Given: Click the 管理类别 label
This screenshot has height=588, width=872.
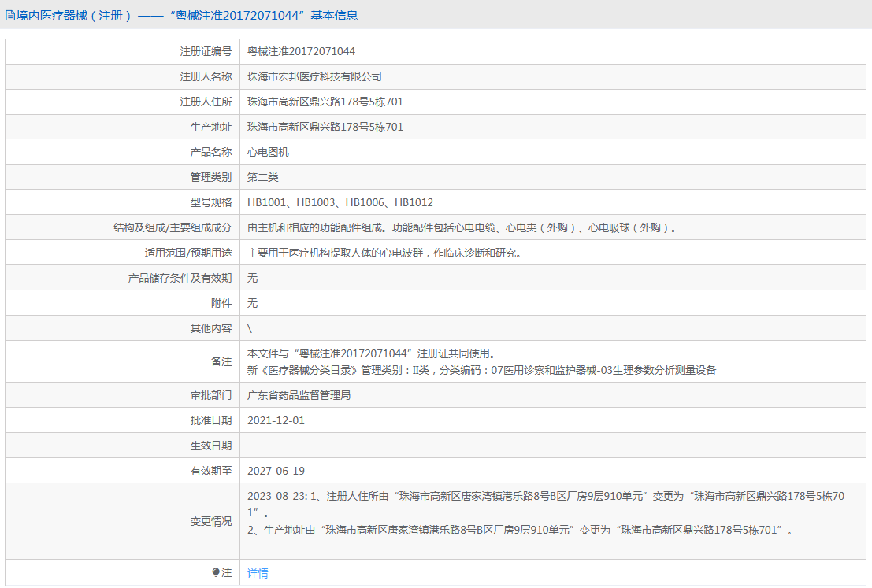Looking at the screenshot, I should click(x=211, y=177).
